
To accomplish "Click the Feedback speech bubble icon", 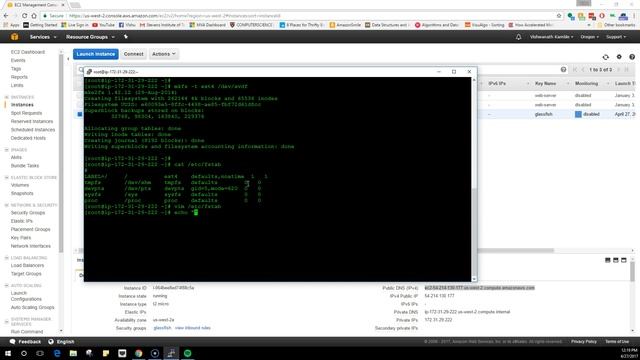I will [12, 342].
